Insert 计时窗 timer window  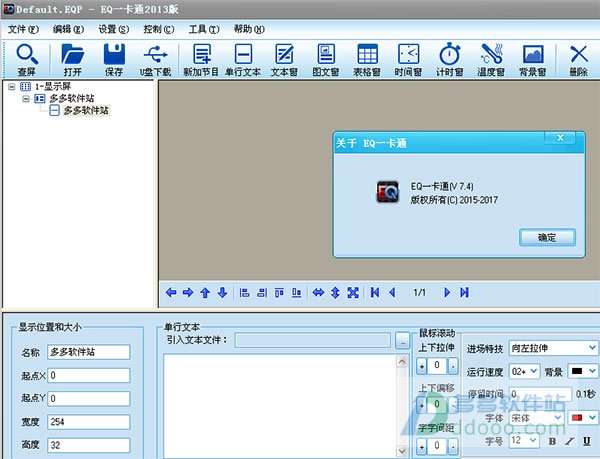pos(450,59)
